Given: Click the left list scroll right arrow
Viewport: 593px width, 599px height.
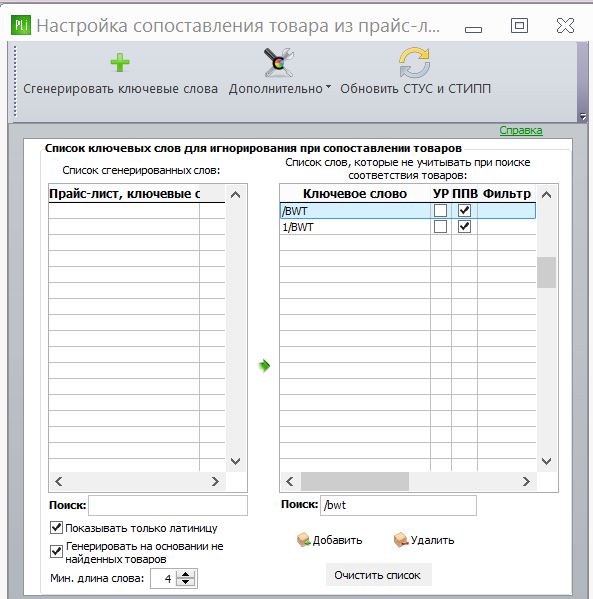Looking at the screenshot, I should [x=215, y=481].
